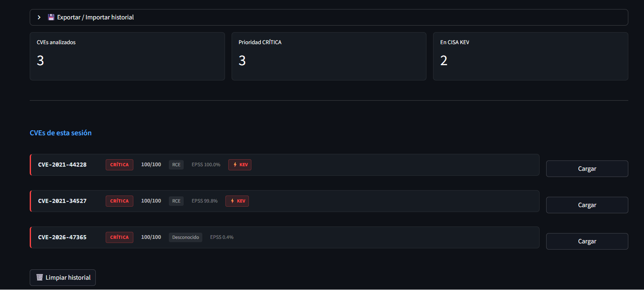The image size is (644, 290).
Task: Open the En CISA KEV metric card
Action: 530,56
